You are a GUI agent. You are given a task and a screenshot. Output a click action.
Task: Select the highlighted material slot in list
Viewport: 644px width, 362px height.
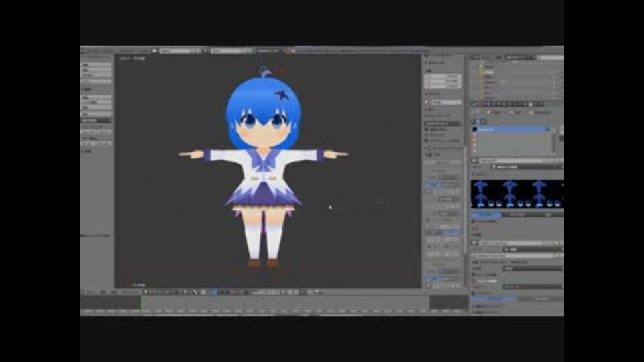click(511, 129)
